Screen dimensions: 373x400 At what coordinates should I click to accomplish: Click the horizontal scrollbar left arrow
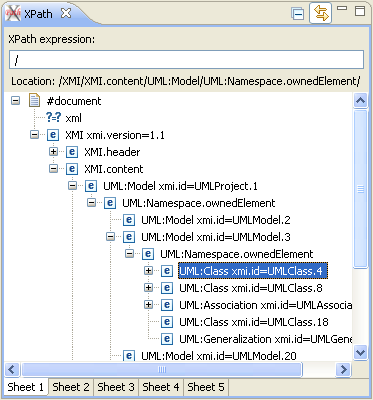click(x=12, y=369)
